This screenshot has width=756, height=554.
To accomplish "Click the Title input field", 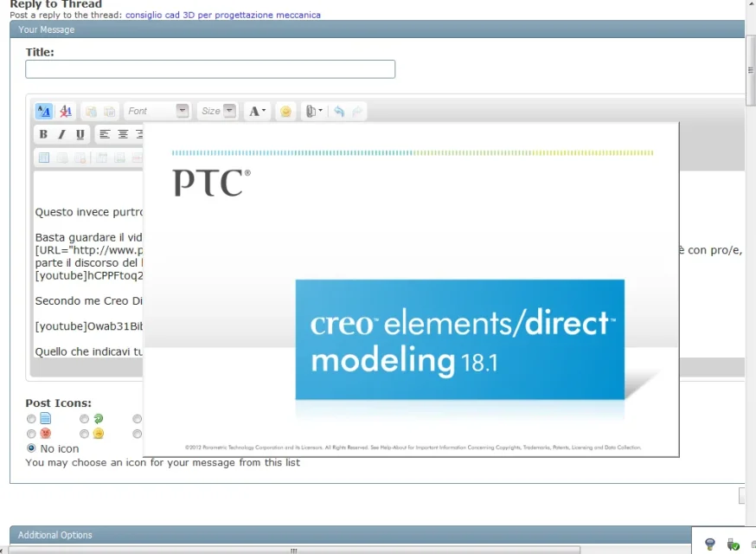I will [210, 69].
